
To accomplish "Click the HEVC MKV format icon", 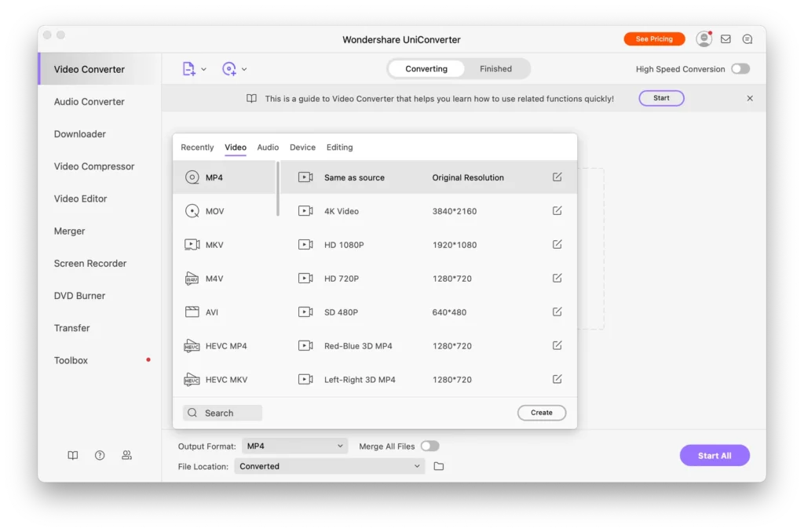I will [x=192, y=379].
